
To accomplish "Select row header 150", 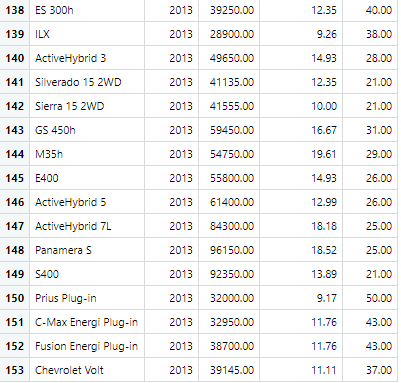I will click(15, 298).
